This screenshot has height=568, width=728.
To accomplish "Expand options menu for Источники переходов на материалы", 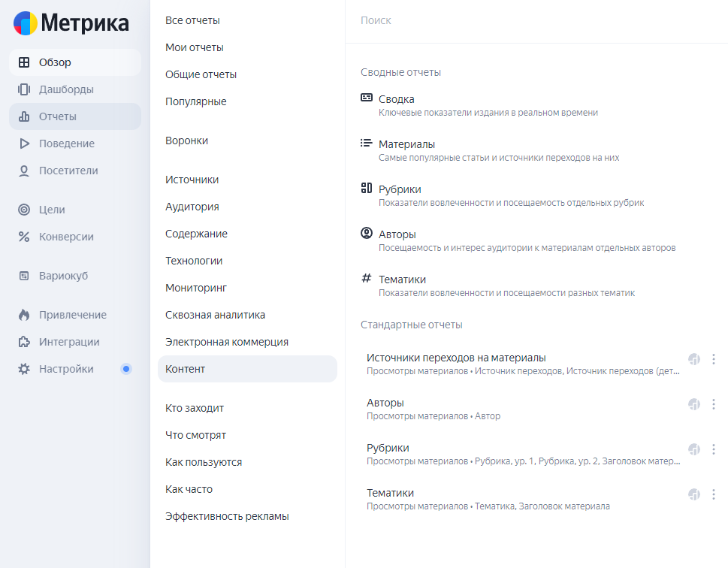I will coord(714,359).
